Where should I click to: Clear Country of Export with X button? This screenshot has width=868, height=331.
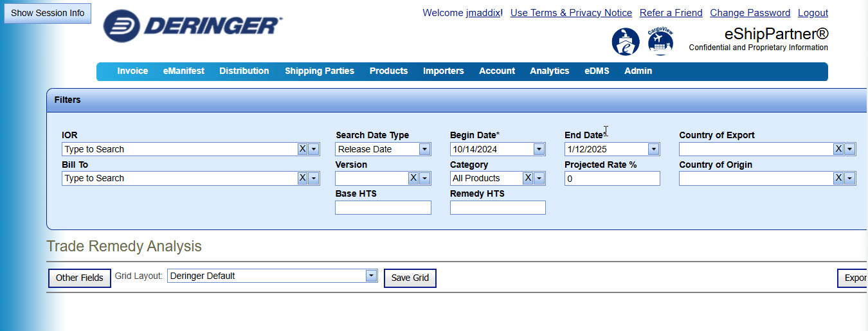click(838, 149)
